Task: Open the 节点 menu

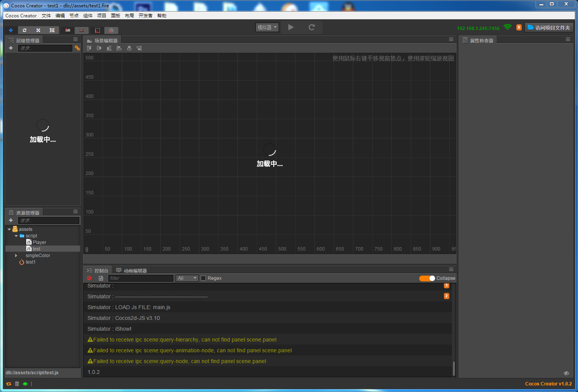Action: 74,16
